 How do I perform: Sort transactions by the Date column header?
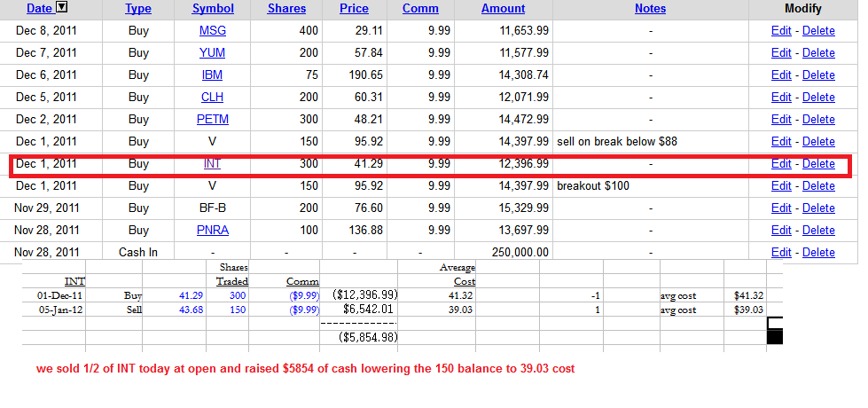[39, 9]
